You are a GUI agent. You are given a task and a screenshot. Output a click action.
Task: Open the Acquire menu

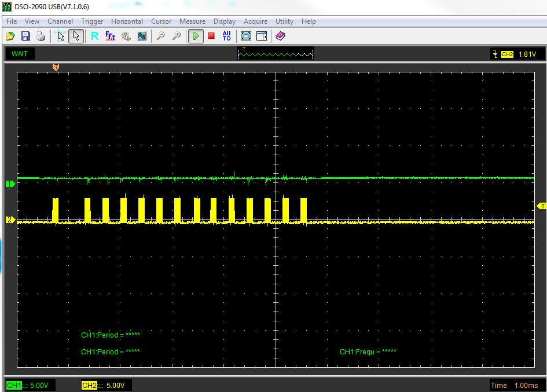(x=256, y=21)
